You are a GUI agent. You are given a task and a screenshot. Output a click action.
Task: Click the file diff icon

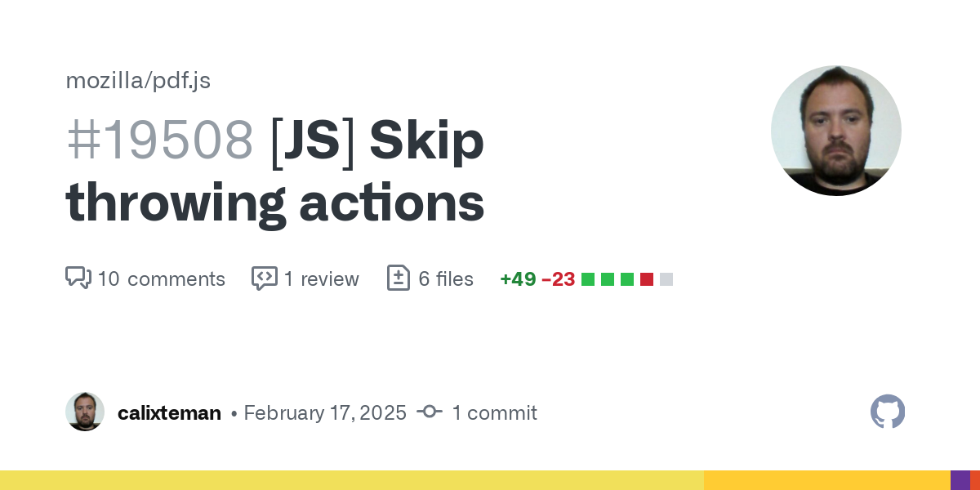[x=398, y=278]
